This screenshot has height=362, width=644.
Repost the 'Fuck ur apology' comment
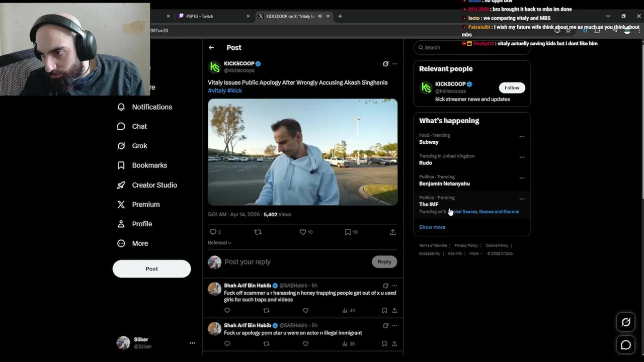click(x=266, y=344)
